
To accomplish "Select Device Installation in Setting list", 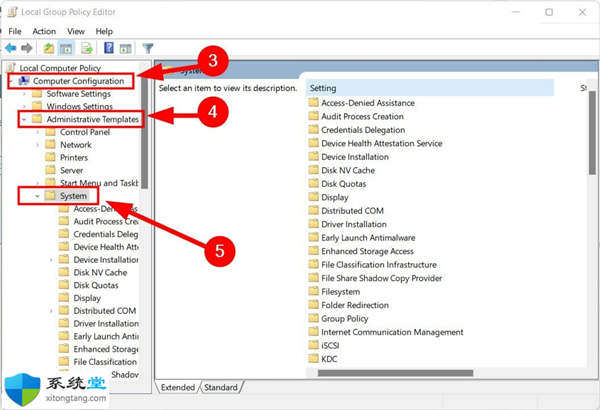I will (x=349, y=157).
